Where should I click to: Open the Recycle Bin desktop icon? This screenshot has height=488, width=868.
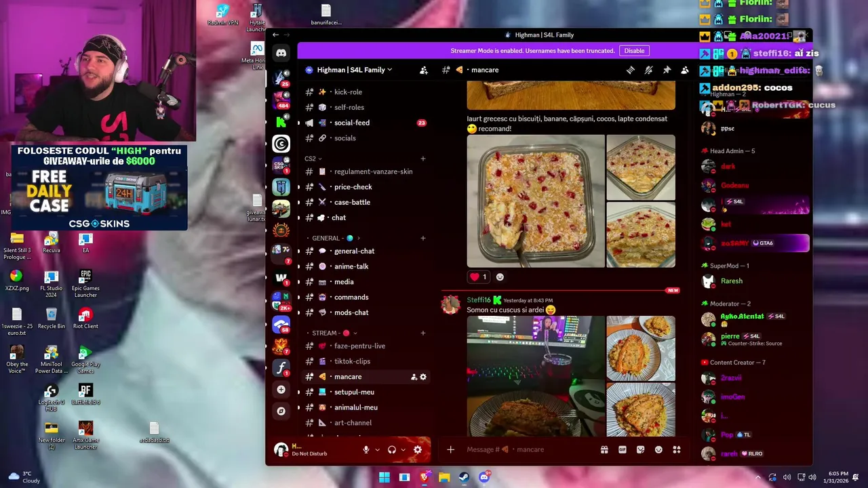[52, 319]
